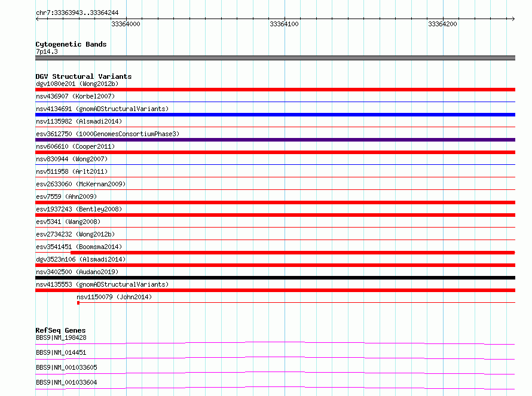This screenshot has width=532, height=396.
Task: Open the dgv1080e201 (Wong2012b) variant label
Action: [77, 84]
